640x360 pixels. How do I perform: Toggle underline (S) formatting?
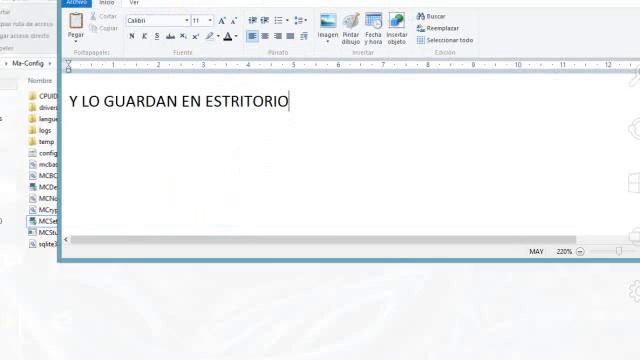click(x=157, y=36)
